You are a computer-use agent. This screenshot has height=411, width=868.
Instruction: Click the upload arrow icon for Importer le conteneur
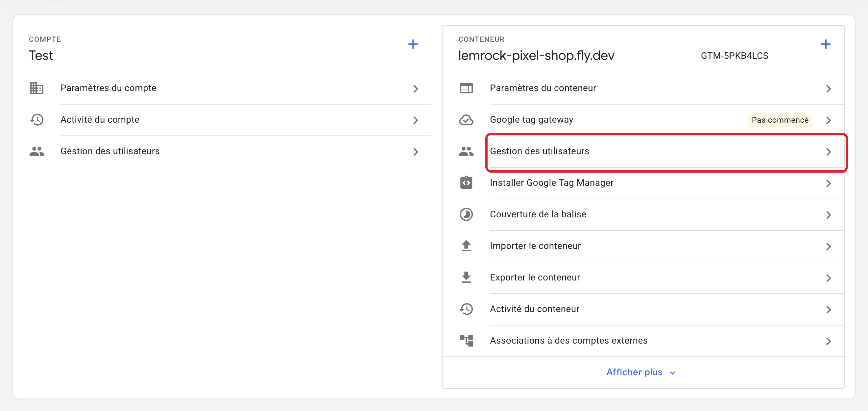click(466, 246)
